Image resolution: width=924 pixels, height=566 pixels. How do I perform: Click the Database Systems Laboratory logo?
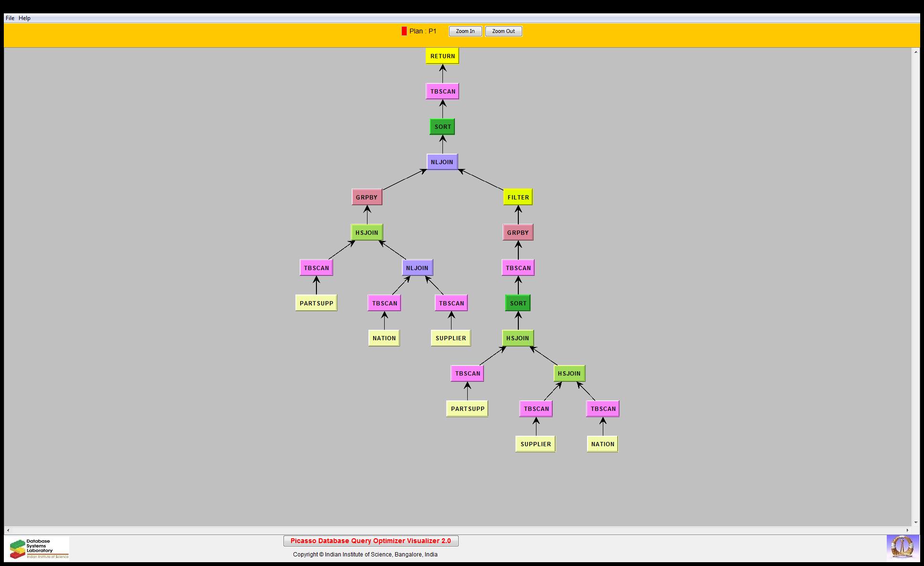click(39, 548)
